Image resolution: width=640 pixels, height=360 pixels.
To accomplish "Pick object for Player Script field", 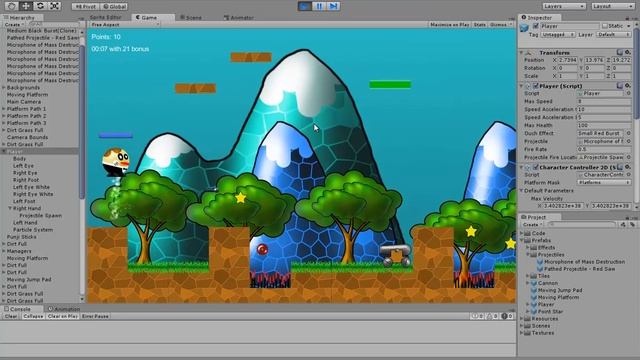I will [629, 93].
